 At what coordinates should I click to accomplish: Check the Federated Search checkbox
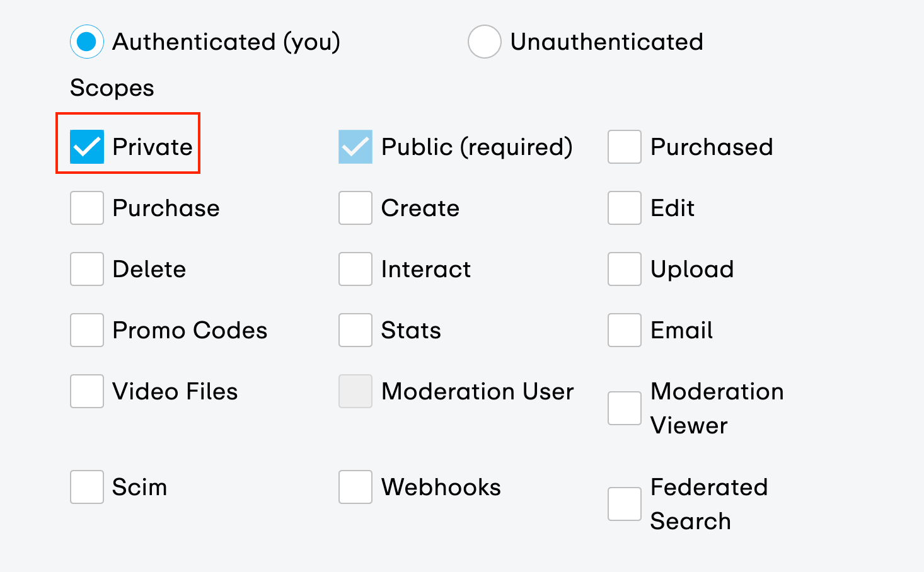click(624, 503)
